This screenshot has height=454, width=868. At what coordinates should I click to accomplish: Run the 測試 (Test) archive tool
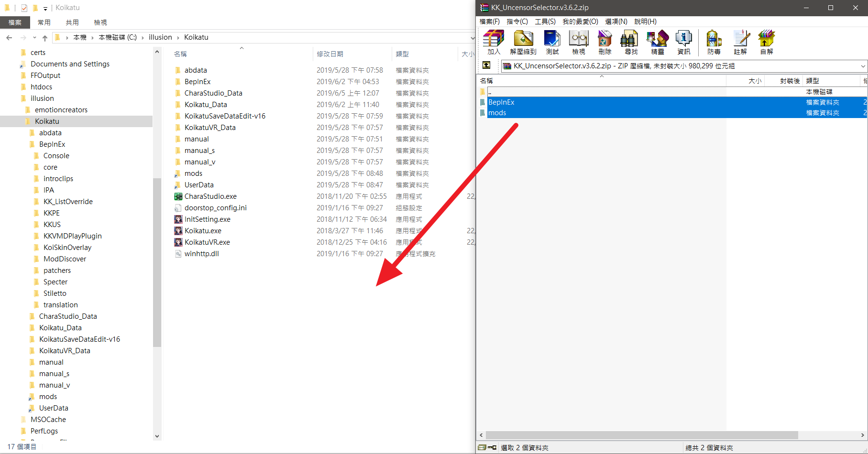(x=552, y=42)
